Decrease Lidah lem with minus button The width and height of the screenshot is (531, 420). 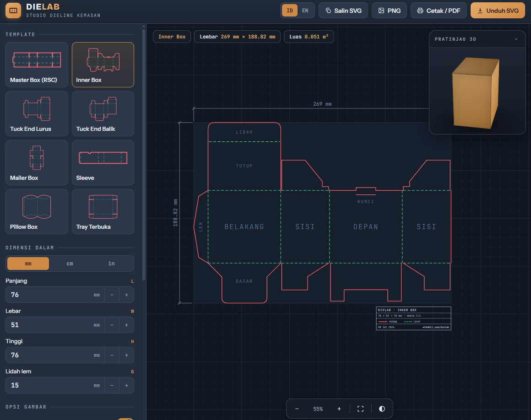[112, 385]
